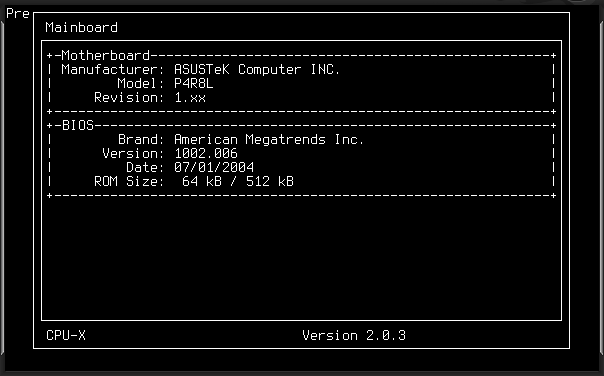604x376 pixels.
Task: Select the Motherboard section heading
Action: pyautogui.click(x=106, y=55)
